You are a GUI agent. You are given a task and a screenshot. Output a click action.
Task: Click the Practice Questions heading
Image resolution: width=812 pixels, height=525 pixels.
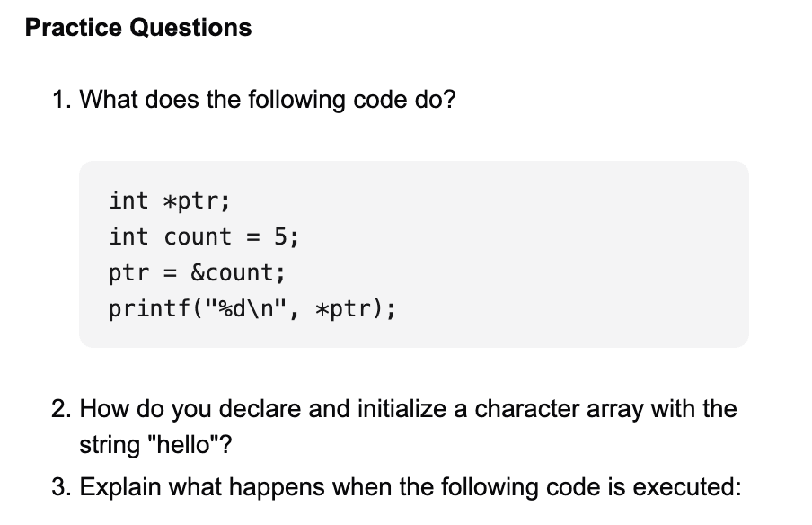138,28
